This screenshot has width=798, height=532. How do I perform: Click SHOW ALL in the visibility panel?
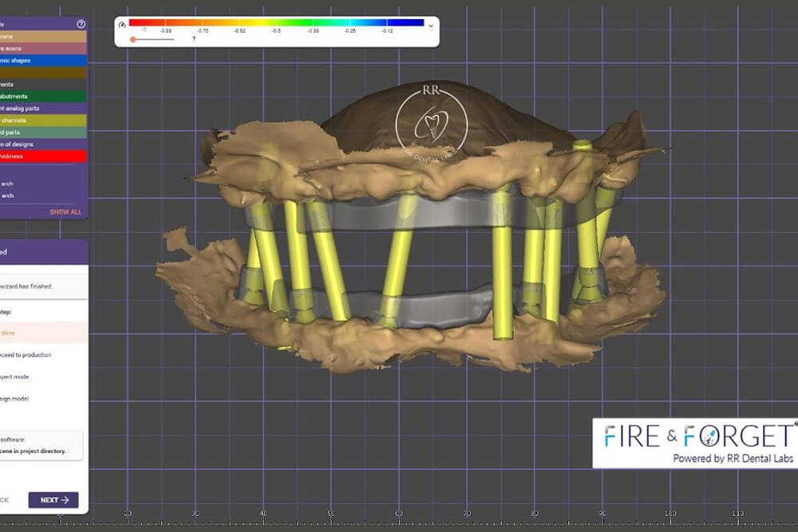(65, 212)
